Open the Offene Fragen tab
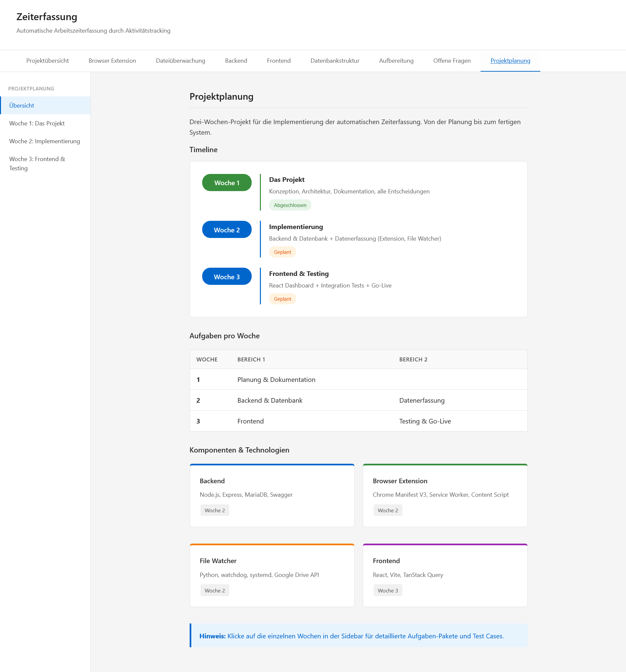626x672 pixels. (452, 61)
